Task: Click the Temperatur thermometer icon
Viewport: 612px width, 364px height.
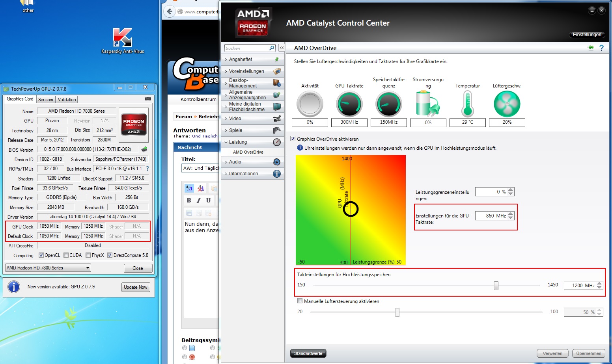Action: [x=468, y=104]
